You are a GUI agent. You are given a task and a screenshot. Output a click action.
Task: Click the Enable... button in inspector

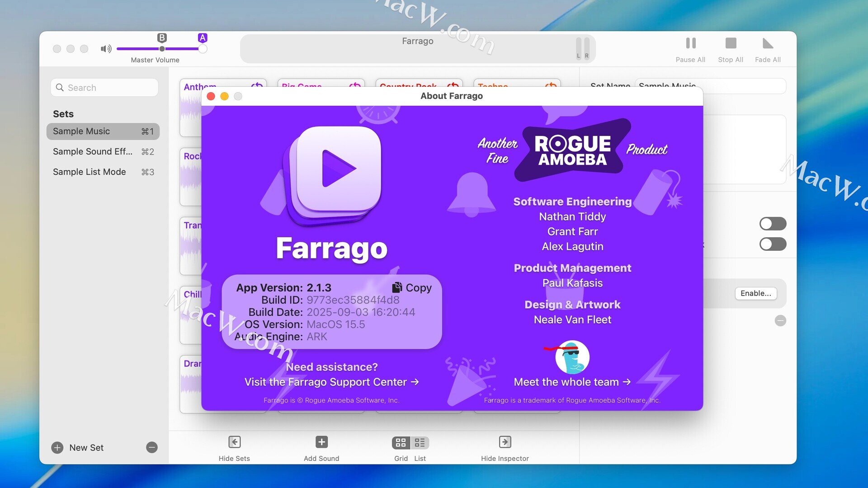756,293
